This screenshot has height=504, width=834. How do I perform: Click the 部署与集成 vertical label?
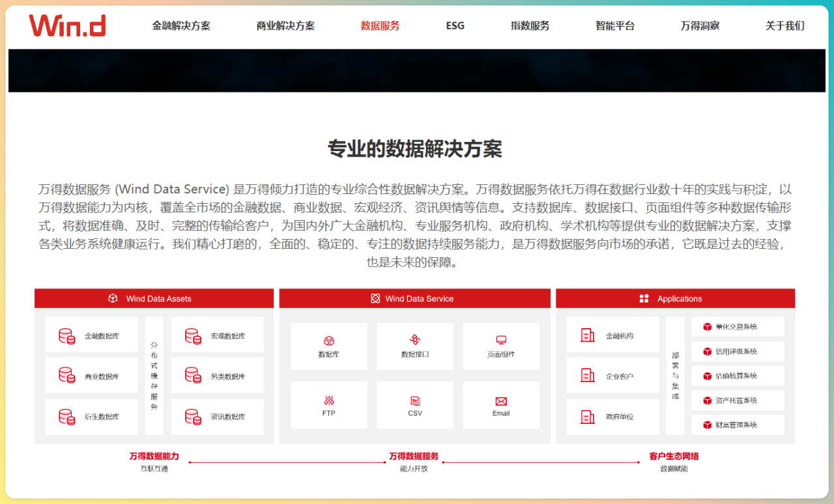[676, 376]
